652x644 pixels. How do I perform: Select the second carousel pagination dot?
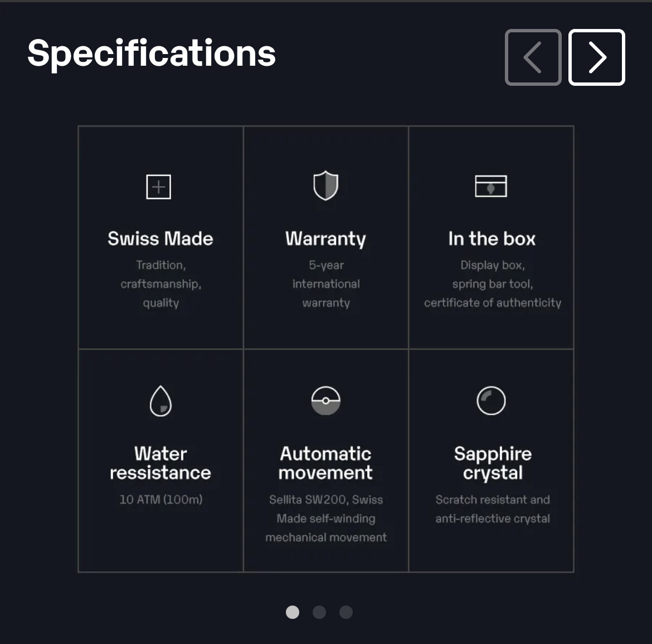[319, 612]
